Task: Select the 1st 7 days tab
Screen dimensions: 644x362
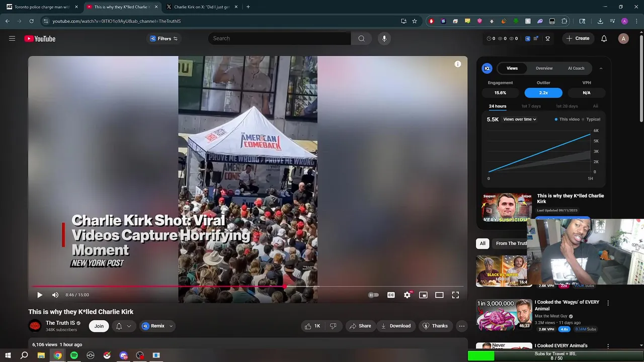Action: [531, 106]
